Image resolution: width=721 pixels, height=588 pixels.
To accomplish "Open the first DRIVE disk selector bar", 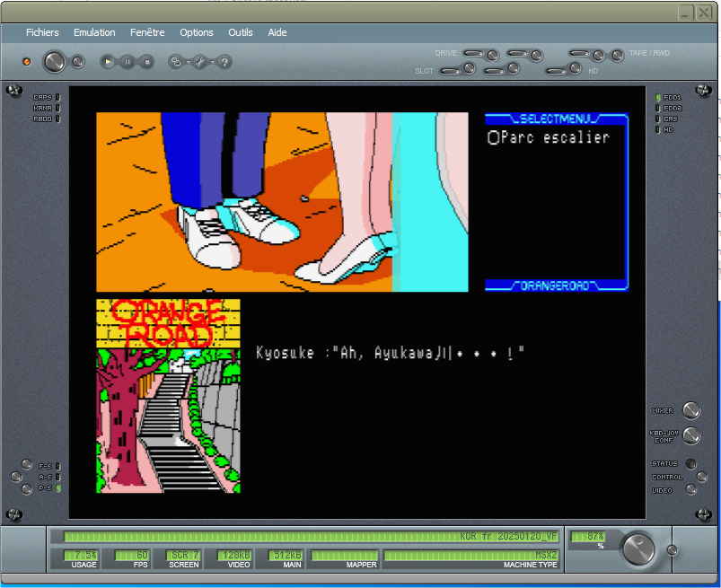I will coord(473,53).
